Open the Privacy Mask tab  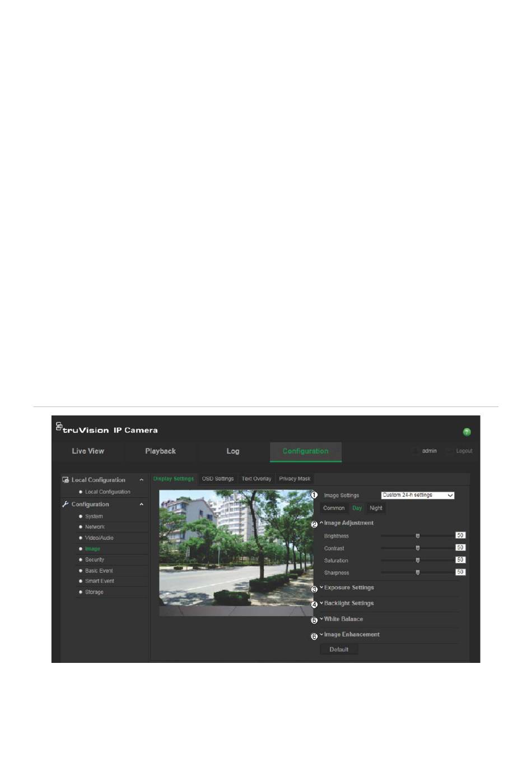pos(295,479)
